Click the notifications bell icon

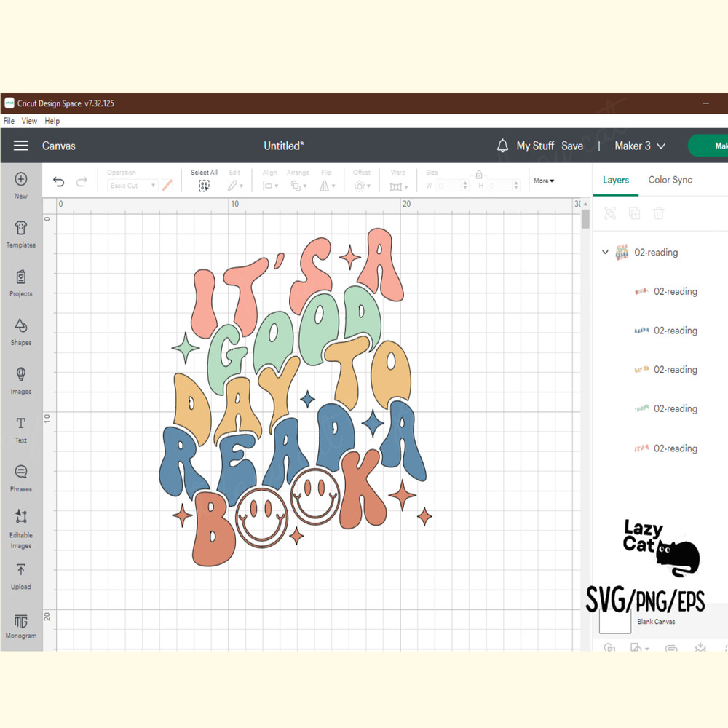(502, 146)
